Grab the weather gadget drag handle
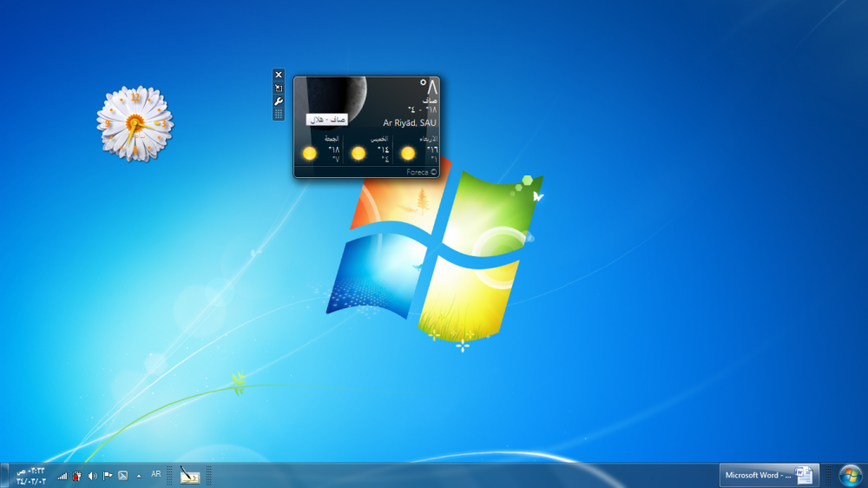The height and width of the screenshot is (488, 868). pyautogui.click(x=279, y=114)
